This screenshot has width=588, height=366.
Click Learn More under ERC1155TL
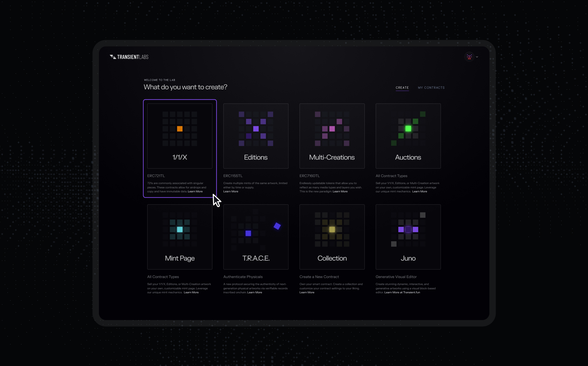(x=231, y=191)
